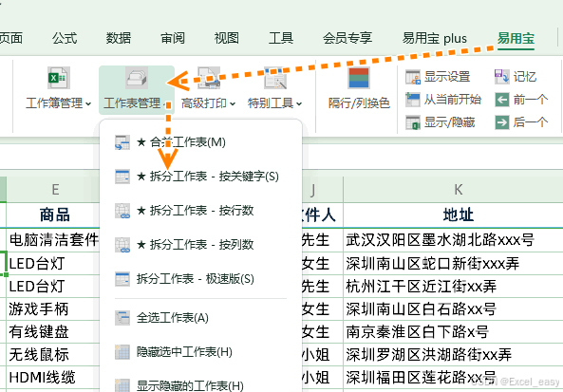Open the 审阅 ribbon tab
This screenshot has width=563, height=392.
pyautogui.click(x=173, y=38)
